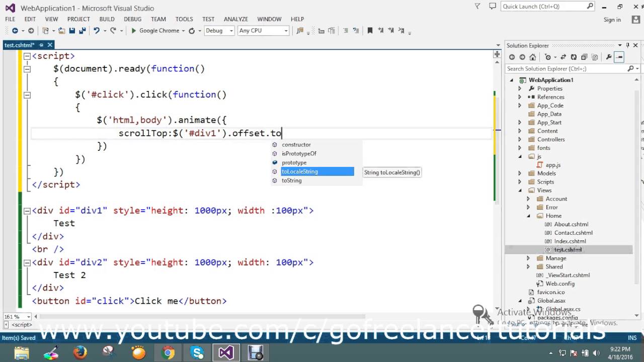Click the Refresh browser icon in toolbar
This screenshot has height=362, width=644.
coord(192,31)
